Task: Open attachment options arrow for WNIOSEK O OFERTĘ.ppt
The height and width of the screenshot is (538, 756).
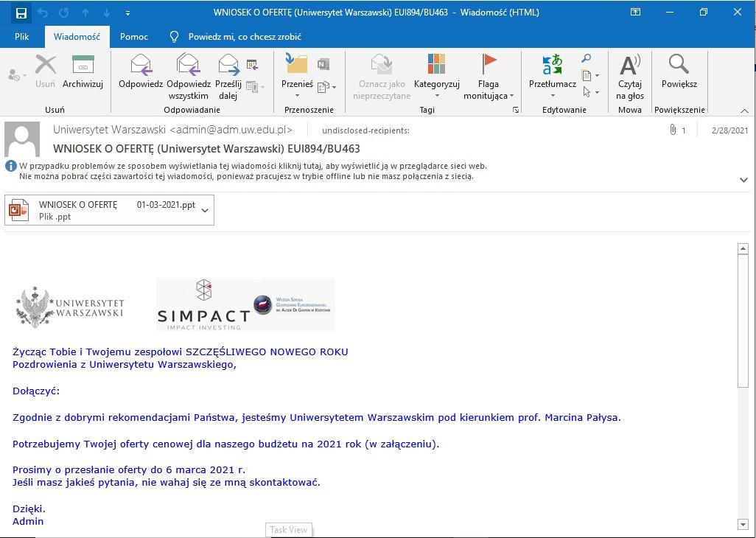Action: point(205,210)
